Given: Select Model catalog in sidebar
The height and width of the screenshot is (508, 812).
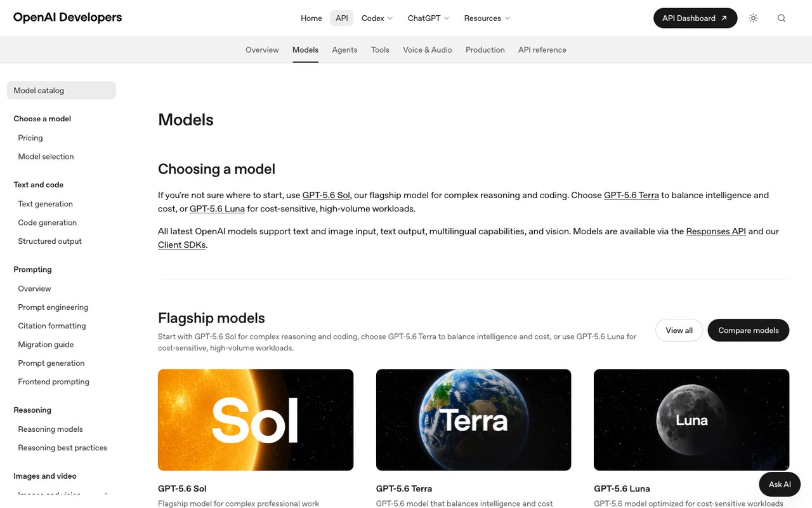Looking at the screenshot, I should [62, 90].
